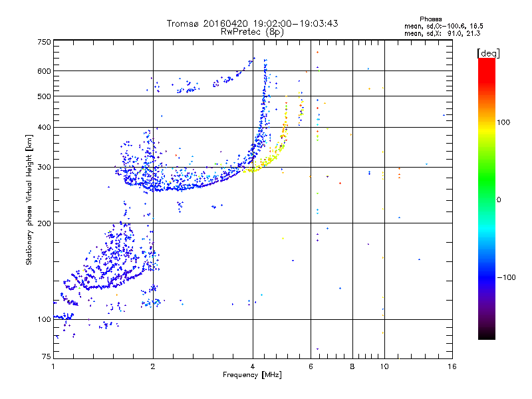
Task: Click the "Frequency [MHz]" axis label
Action: coord(252,375)
